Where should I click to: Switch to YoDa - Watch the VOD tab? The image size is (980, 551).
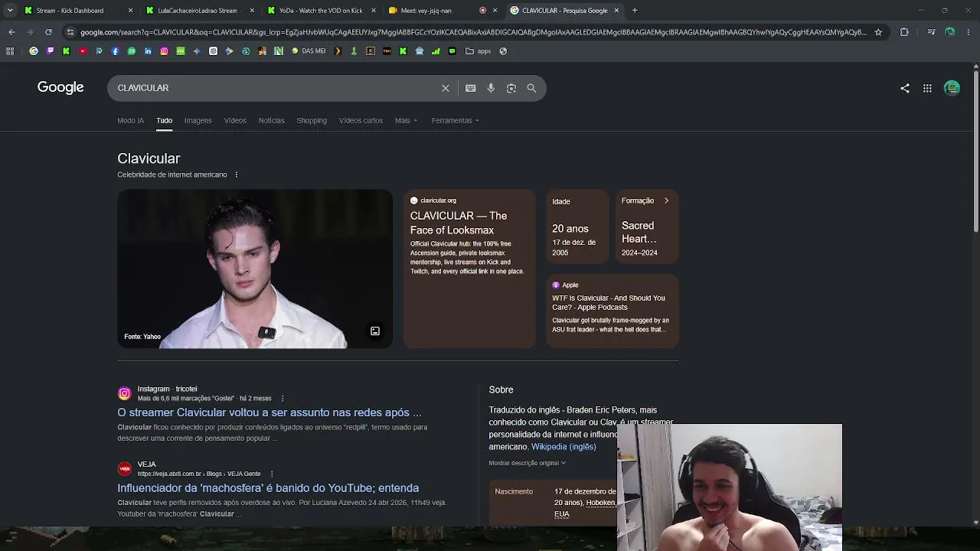322,11
